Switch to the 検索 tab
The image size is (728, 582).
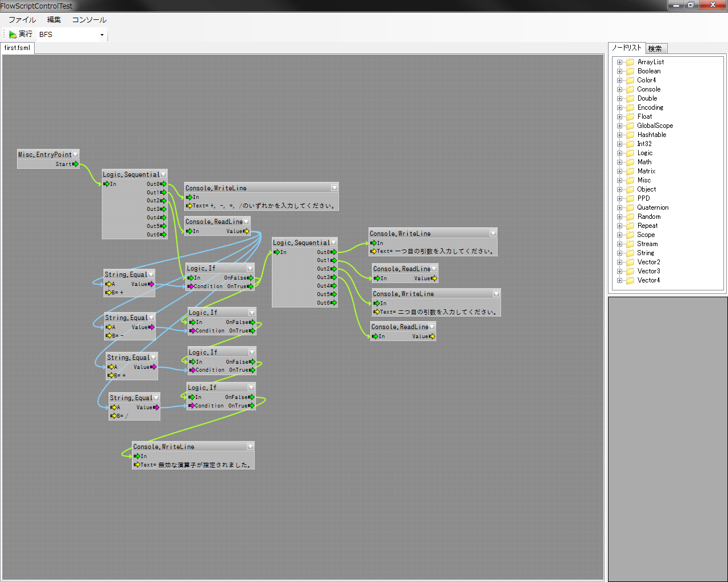(x=655, y=49)
